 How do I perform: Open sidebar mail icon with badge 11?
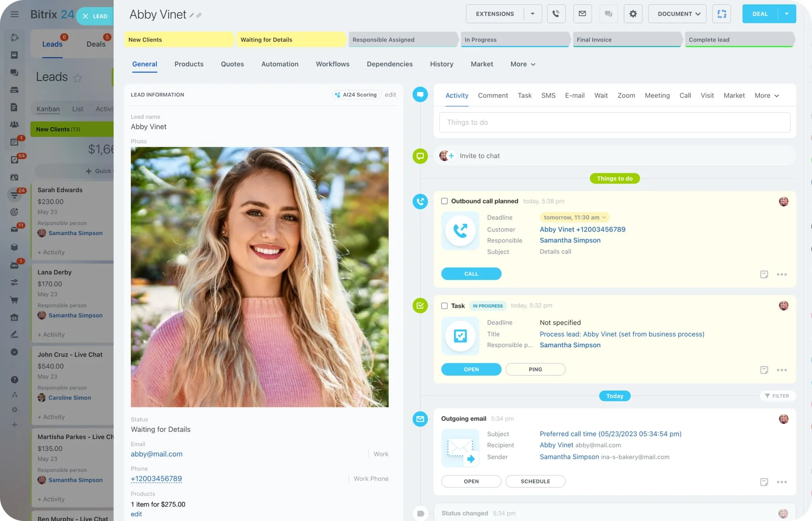[x=14, y=229]
